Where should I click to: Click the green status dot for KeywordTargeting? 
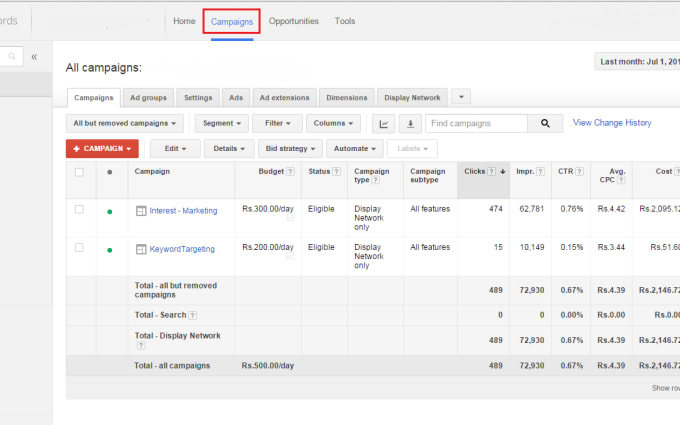[x=110, y=250]
